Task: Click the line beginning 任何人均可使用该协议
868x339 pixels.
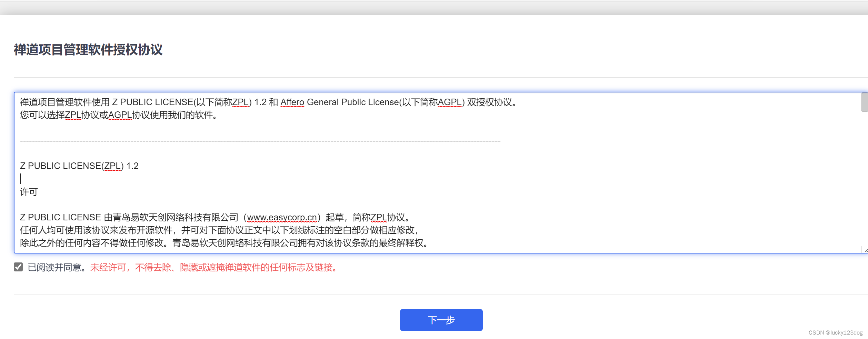Action: point(219,230)
